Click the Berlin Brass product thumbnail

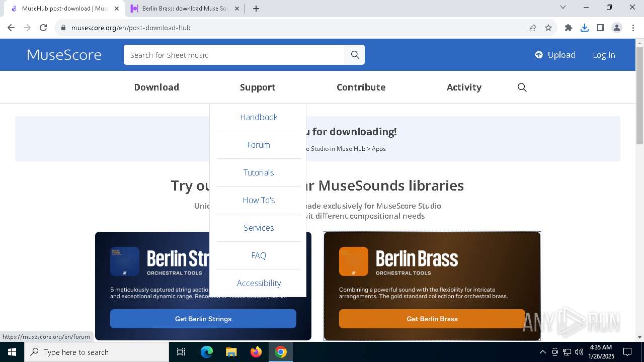[354, 261]
